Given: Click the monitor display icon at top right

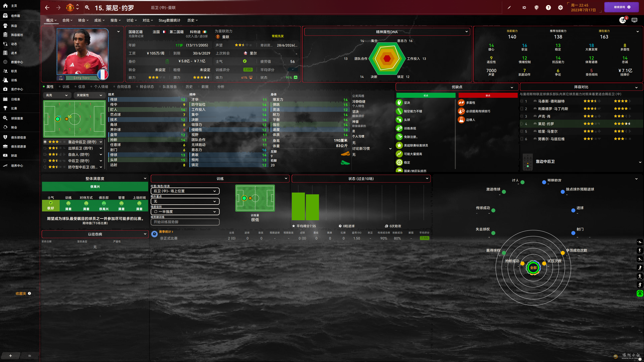Looking at the screenshot, I should (634, 20).
